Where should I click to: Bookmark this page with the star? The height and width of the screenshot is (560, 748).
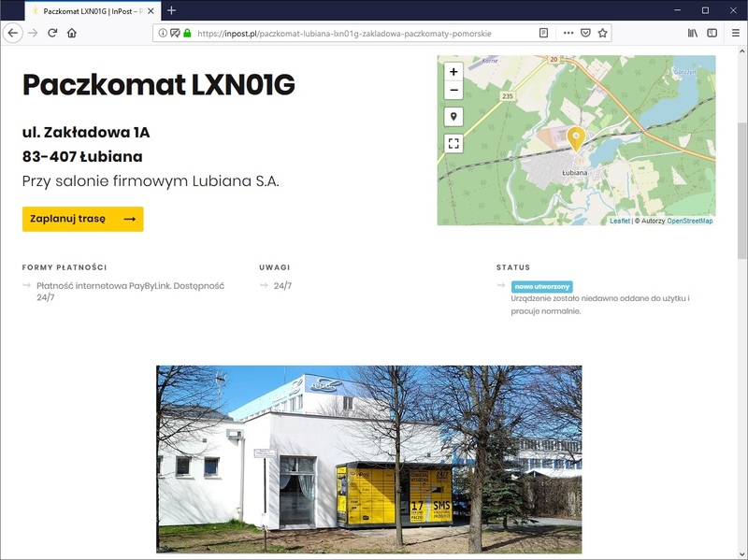602,33
